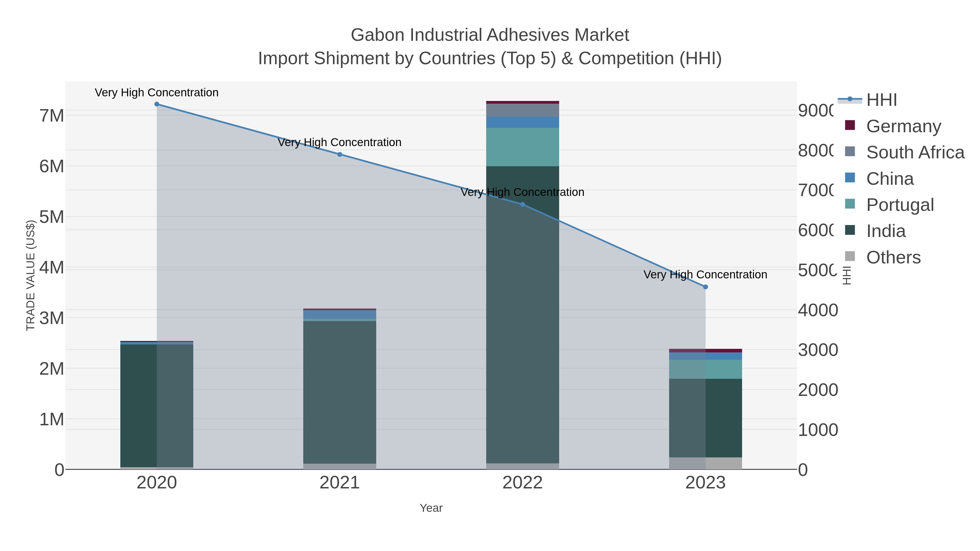This screenshot has width=980, height=551.
Task: Click the 2022 x-axis year label
Action: pos(523,483)
